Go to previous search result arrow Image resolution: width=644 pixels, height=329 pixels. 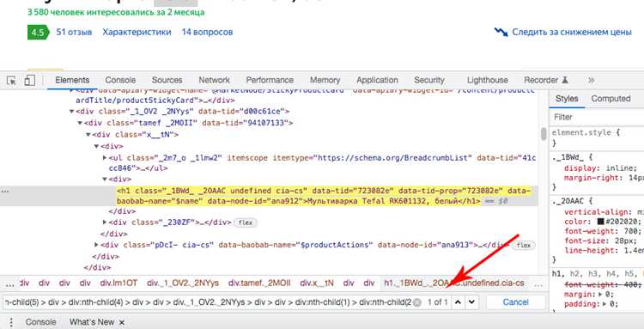(x=458, y=302)
